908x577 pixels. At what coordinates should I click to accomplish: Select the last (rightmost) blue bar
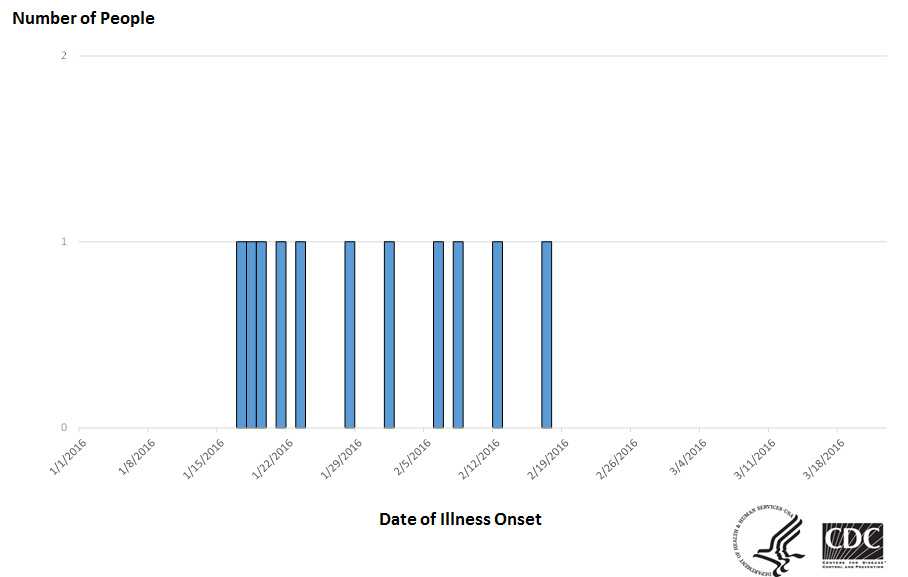coord(547,334)
